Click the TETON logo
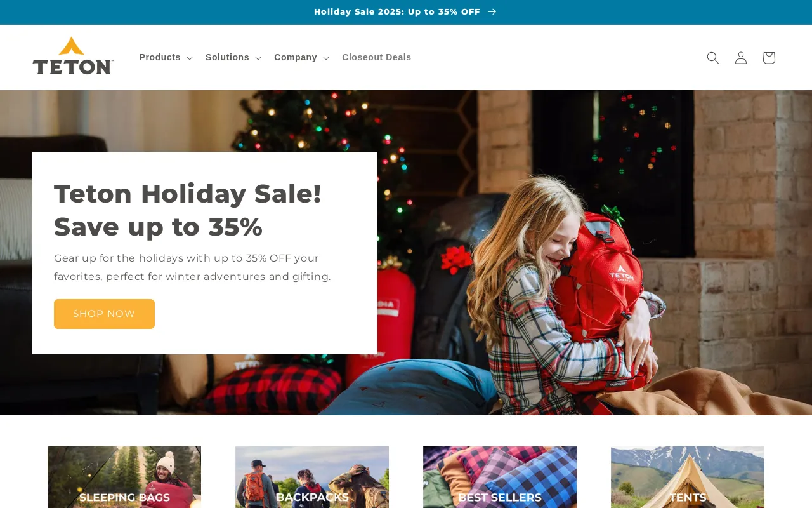This screenshot has width=812, height=508. (73, 56)
